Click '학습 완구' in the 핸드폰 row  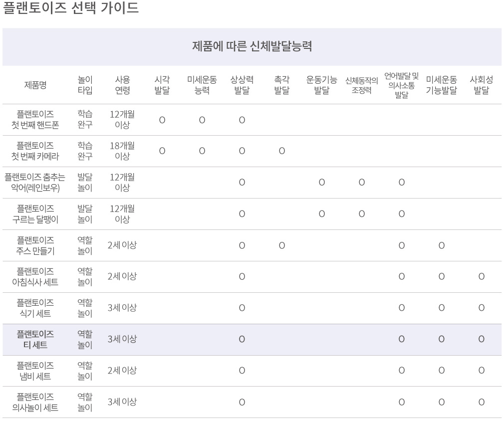click(85, 119)
